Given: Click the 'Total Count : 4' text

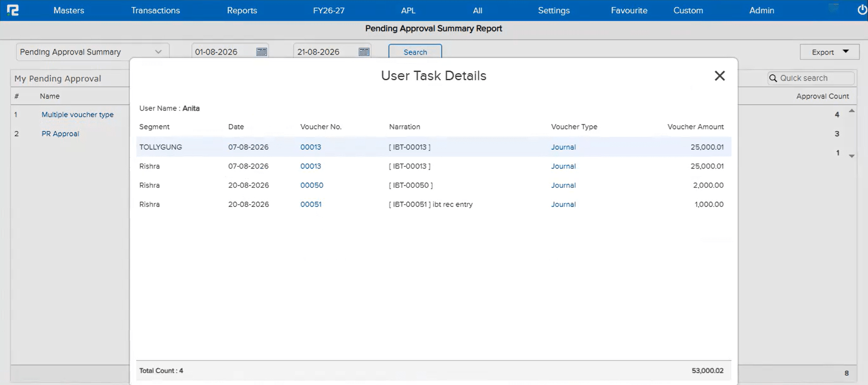Looking at the screenshot, I should click(x=161, y=371).
